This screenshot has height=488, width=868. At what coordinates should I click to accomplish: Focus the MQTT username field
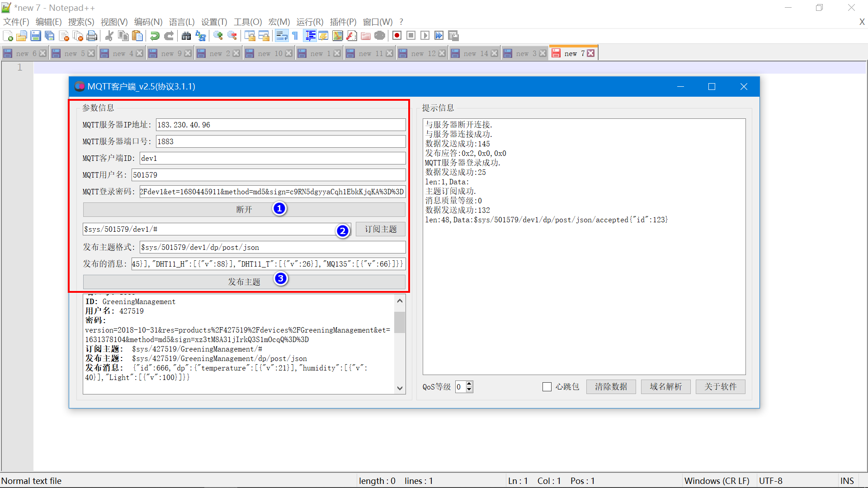coord(269,175)
